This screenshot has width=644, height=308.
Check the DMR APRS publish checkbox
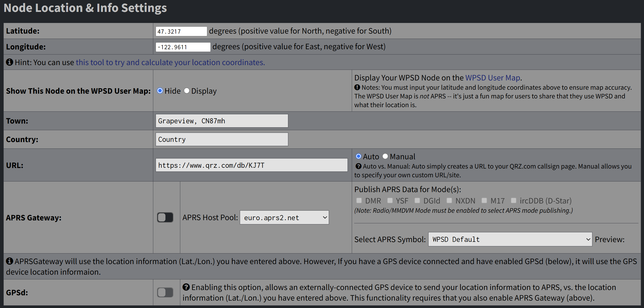click(359, 201)
